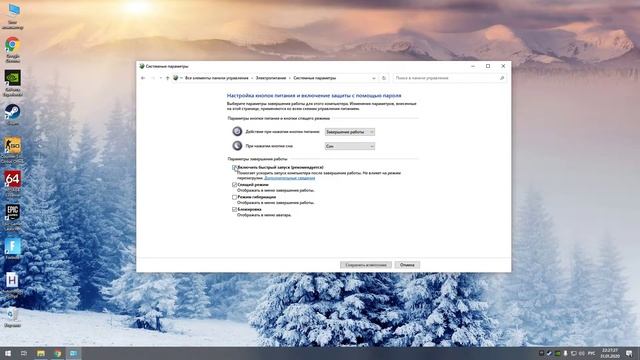Click the power button action icon
This screenshot has width=640, height=360.
point(237,131)
